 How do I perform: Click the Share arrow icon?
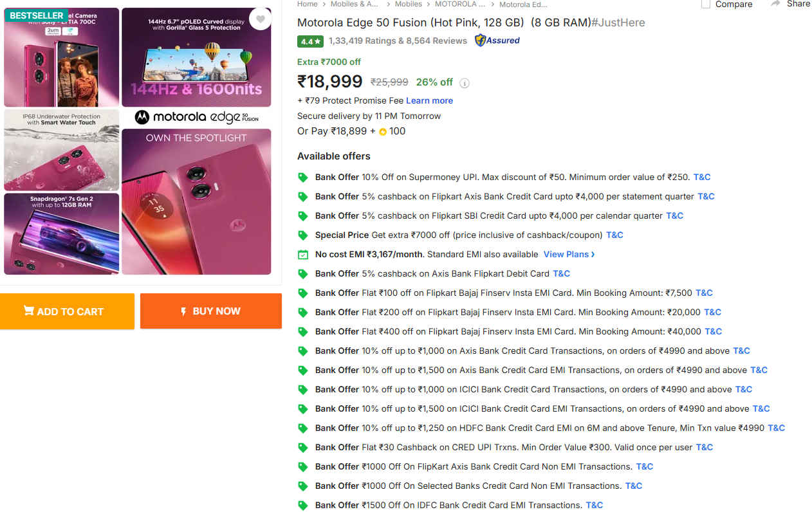775,4
